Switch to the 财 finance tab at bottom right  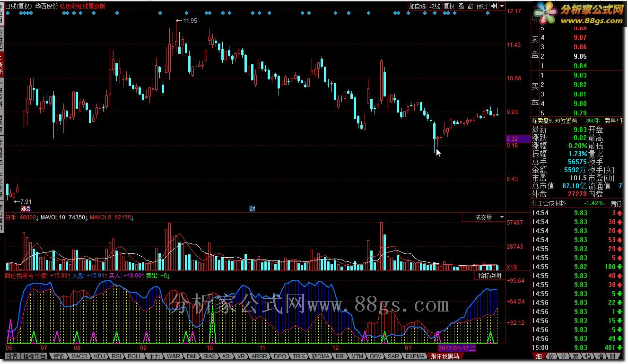point(613,356)
